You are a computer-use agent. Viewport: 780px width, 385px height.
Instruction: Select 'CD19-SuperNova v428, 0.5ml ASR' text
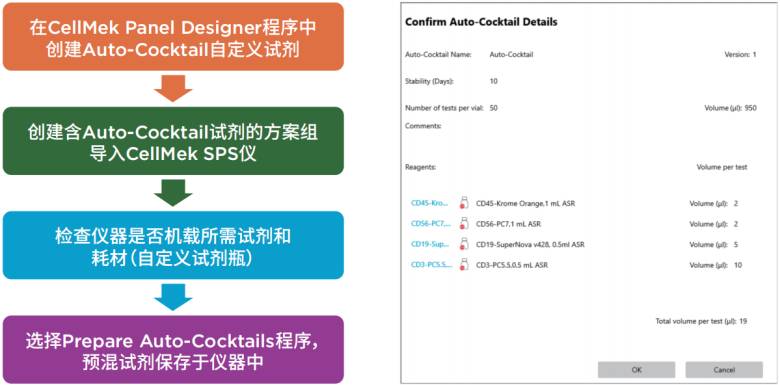530,245
